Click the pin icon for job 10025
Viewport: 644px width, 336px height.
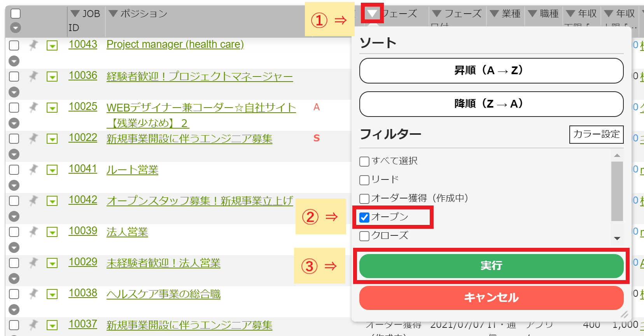(33, 107)
